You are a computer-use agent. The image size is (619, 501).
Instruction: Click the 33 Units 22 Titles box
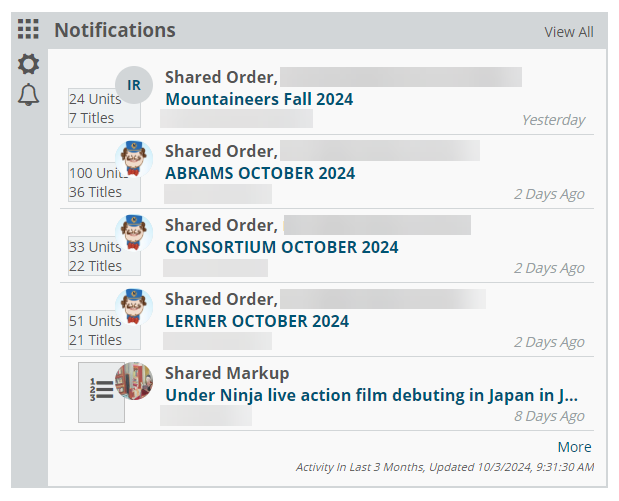pos(104,256)
